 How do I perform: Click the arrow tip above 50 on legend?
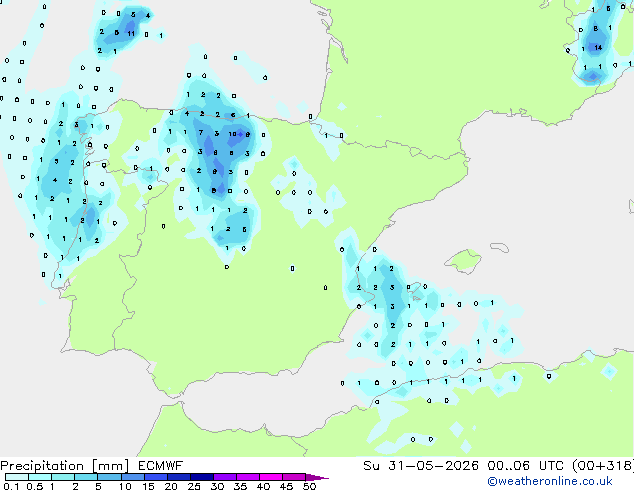[x=317, y=477]
